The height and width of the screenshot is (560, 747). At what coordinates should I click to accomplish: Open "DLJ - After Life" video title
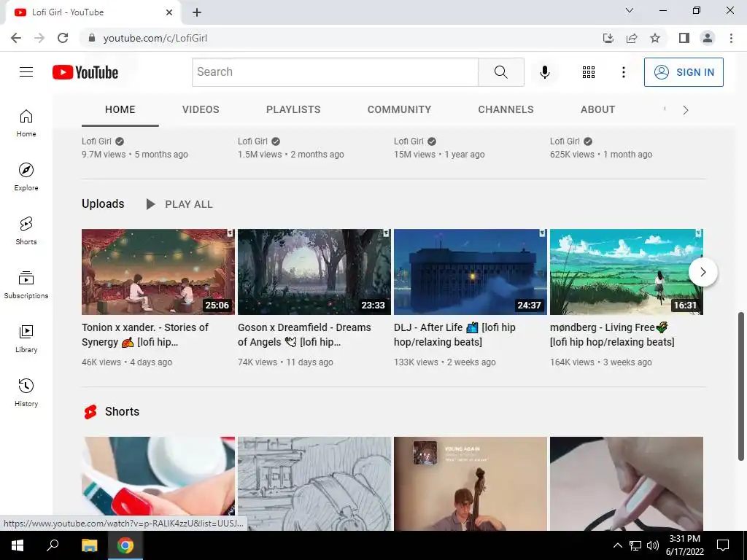[x=455, y=335]
